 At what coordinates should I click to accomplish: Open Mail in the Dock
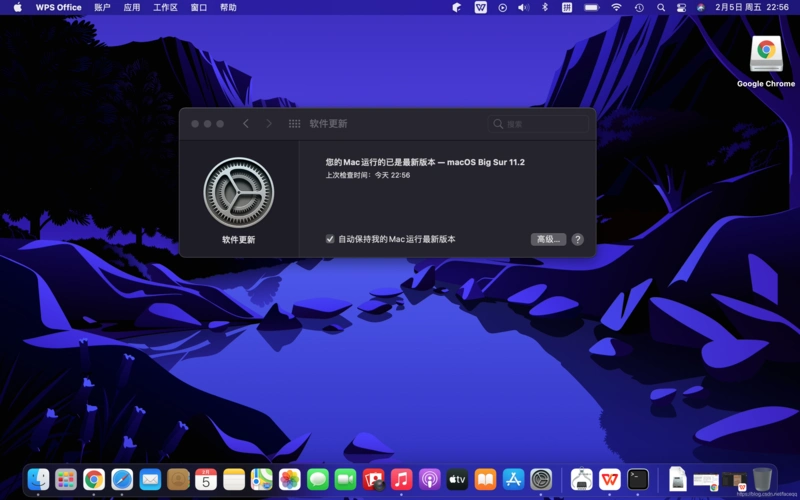(150, 479)
